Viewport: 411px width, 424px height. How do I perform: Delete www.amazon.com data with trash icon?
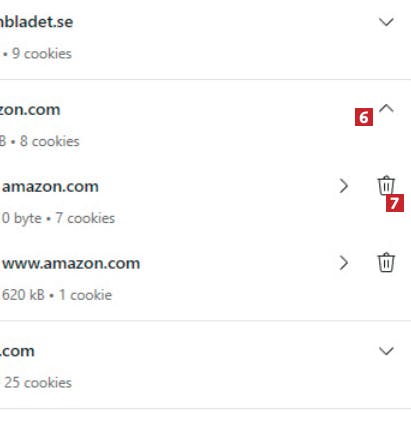click(386, 263)
